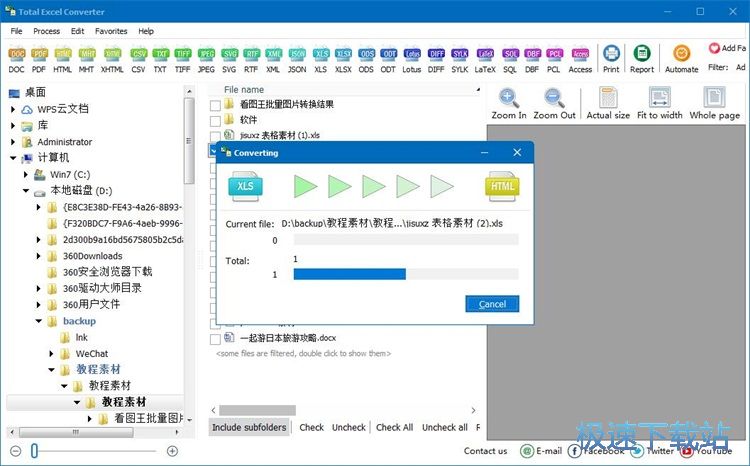Image resolution: width=750 pixels, height=466 pixels.
Task: Expand WeChat folder node
Action: point(51,354)
